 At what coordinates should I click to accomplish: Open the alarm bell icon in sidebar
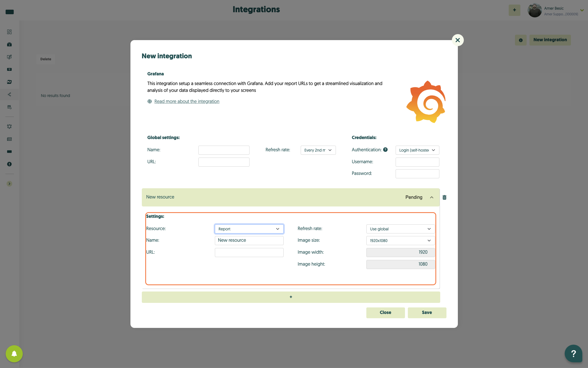[x=9, y=127]
